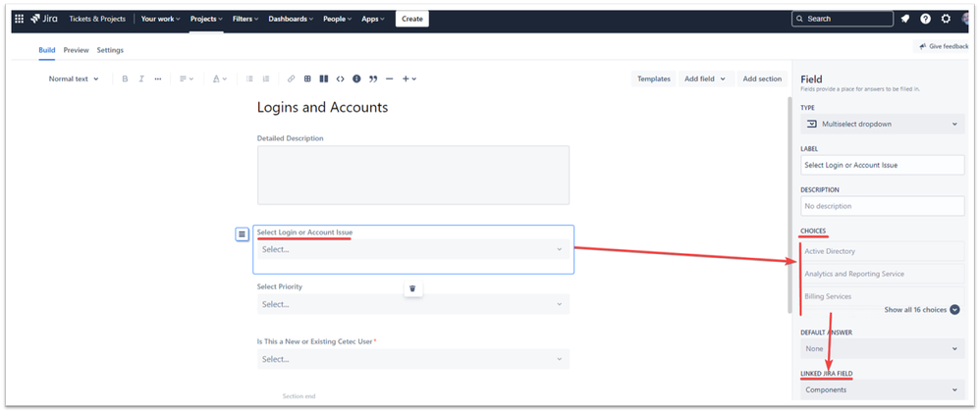This screenshot has width=980, height=413.
Task: Open the app switcher grid icon
Action: 20,19
